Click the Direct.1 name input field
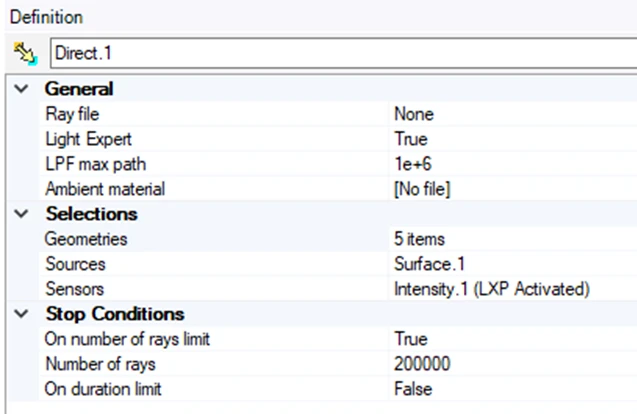The width and height of the screenshot is (637, 414). 343,53
